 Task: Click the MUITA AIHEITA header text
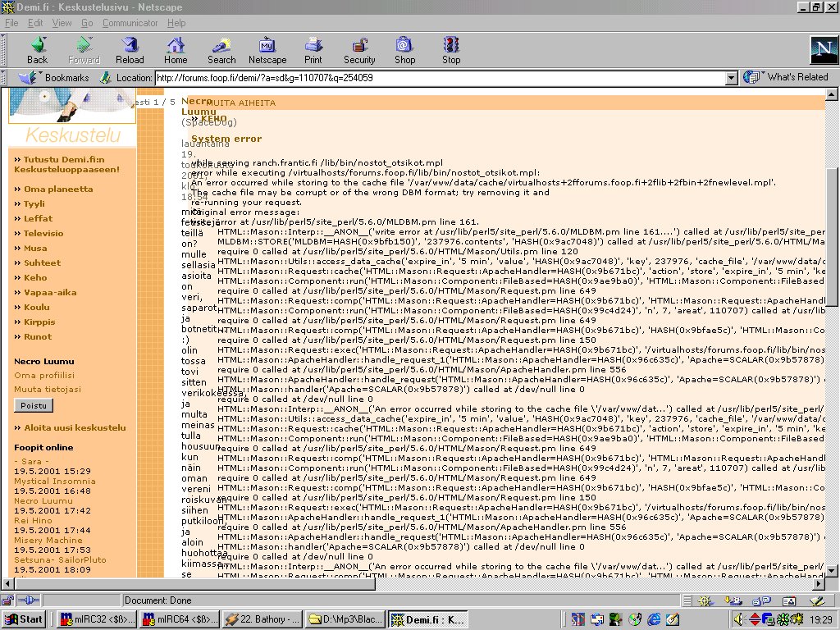(241, 103)
